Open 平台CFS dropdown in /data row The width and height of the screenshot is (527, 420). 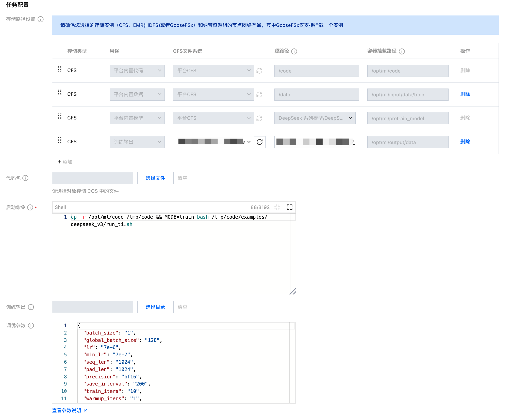click(x=213, y=95)
